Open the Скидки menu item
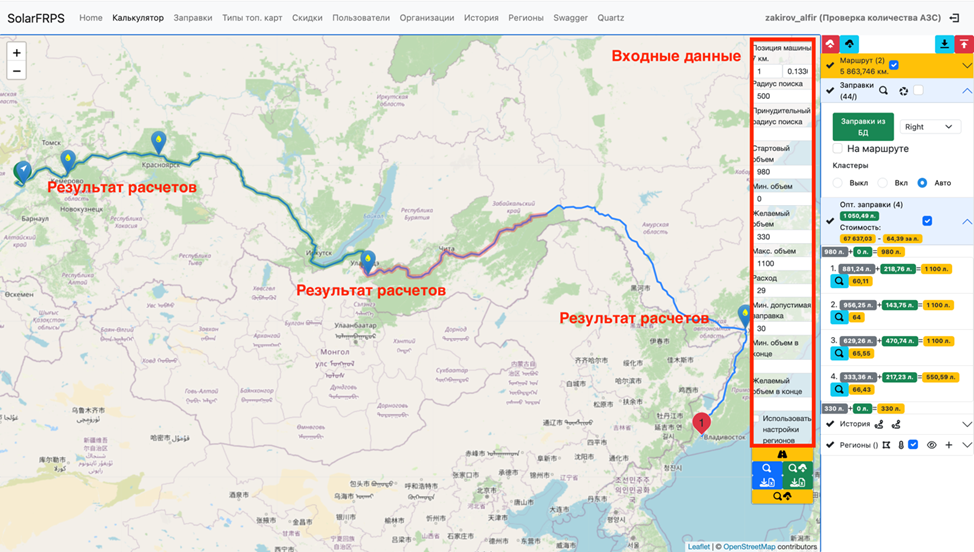This screenshot has height=552, width=974. pos(307,18)
